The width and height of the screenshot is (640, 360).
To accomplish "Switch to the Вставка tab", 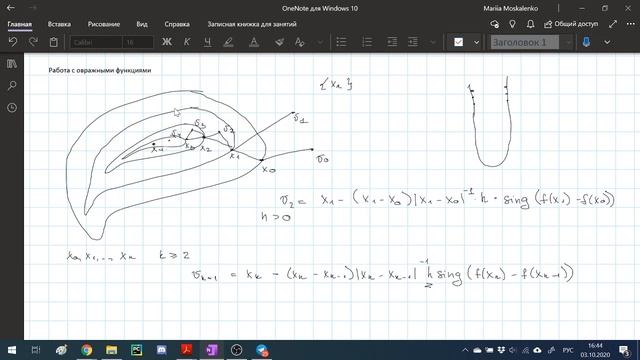I will point(59,24).
